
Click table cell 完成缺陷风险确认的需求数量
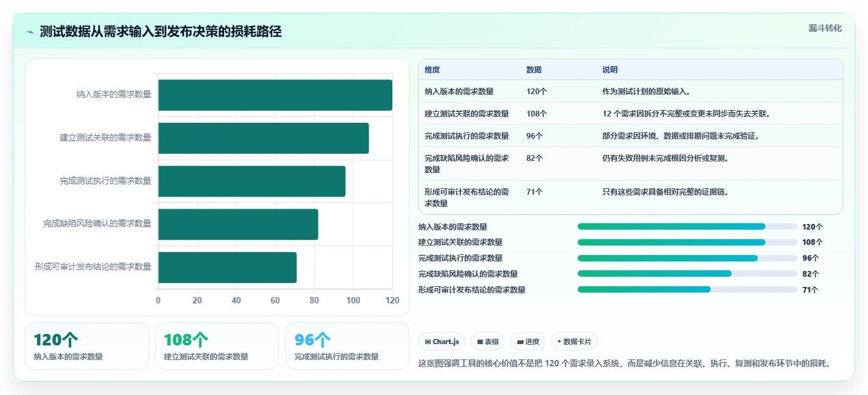point(467,164)
